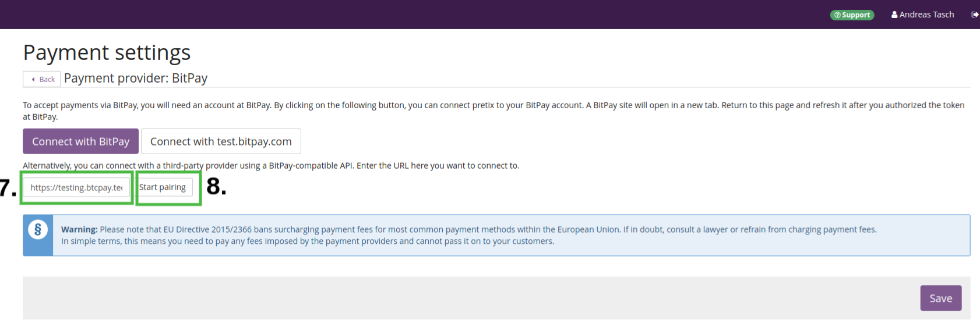Click the EU Directive 2015/2366 warning sentence
Image resolution: width=980 pixels, height=327 pixels.
466,230
